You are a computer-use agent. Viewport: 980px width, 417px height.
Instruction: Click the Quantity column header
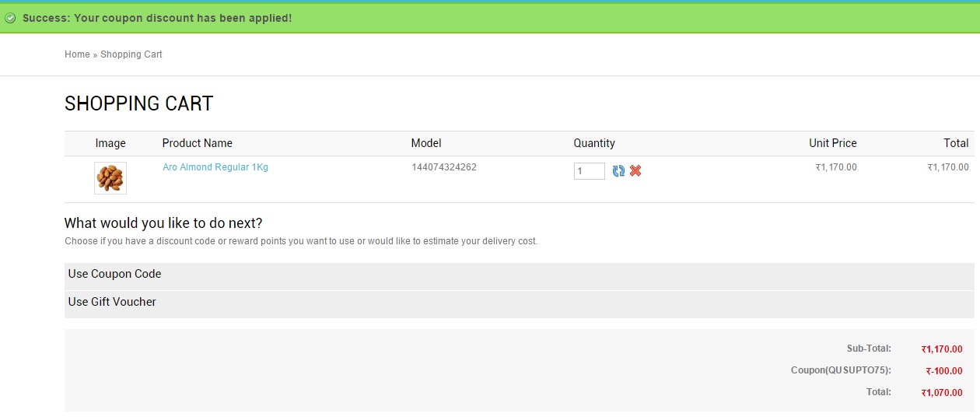pyautogui.click(x=594, y=143)
